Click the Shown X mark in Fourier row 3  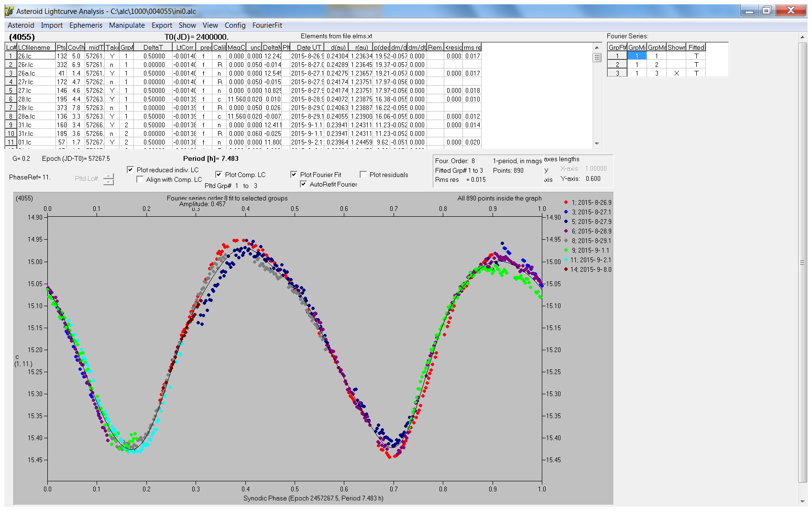click(x=676, y=73)
